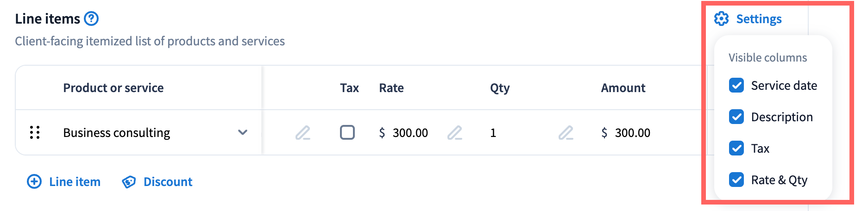The height and width of the screenshot is (211, 868).
Task: Click the Line items help question mark icon
Action: click(91, 19)
